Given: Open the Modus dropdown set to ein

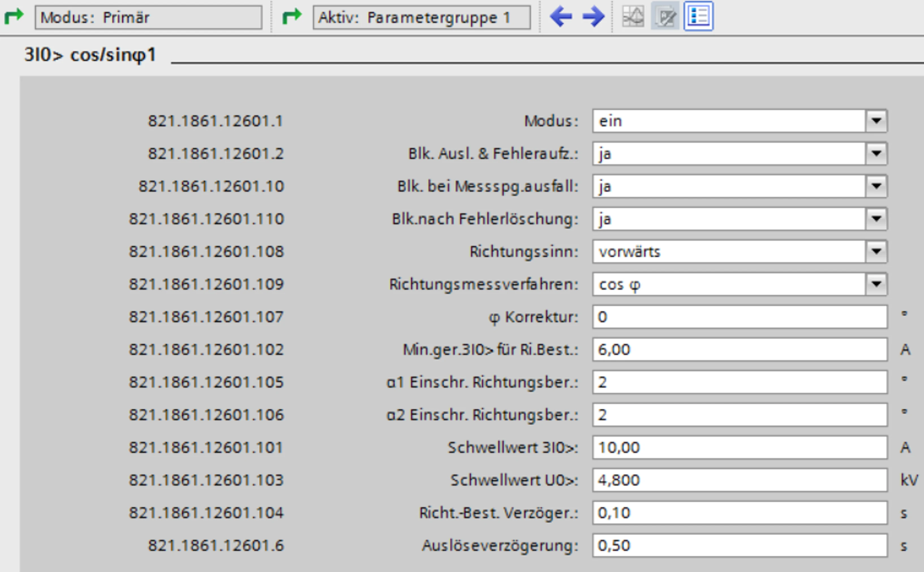Looking at the screenshot, I should [x=876, y=121].
